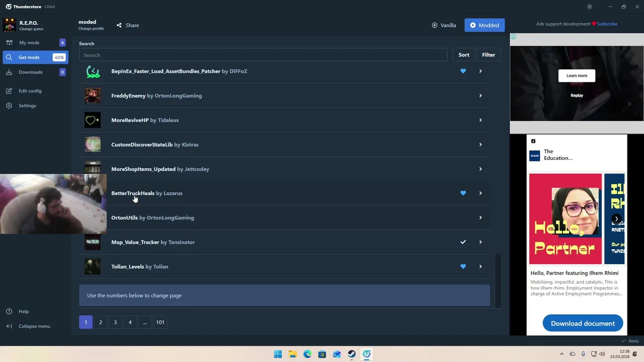Open Microsoft Store from the taskbar

(x=322, y=354)
